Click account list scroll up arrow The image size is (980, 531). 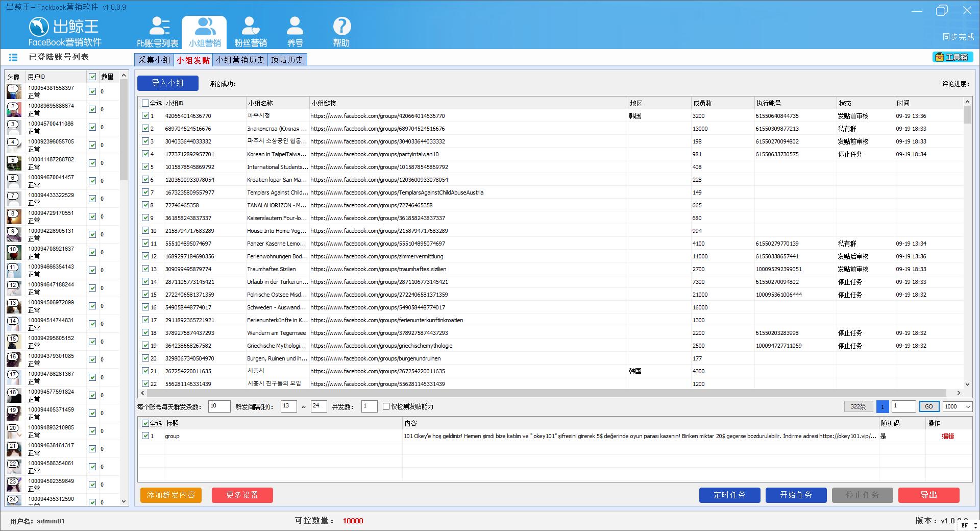pyautogui.click(x=124, y=76)
